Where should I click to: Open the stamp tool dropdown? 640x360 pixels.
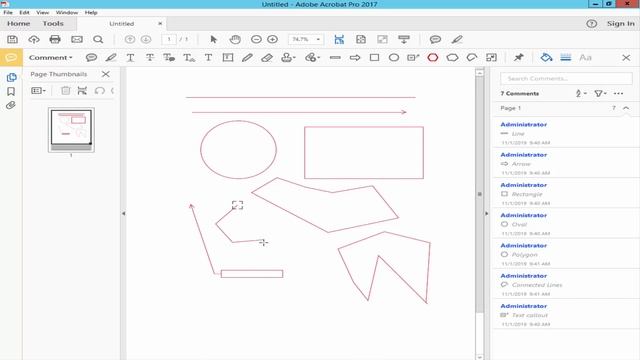(x=288, y=58)
